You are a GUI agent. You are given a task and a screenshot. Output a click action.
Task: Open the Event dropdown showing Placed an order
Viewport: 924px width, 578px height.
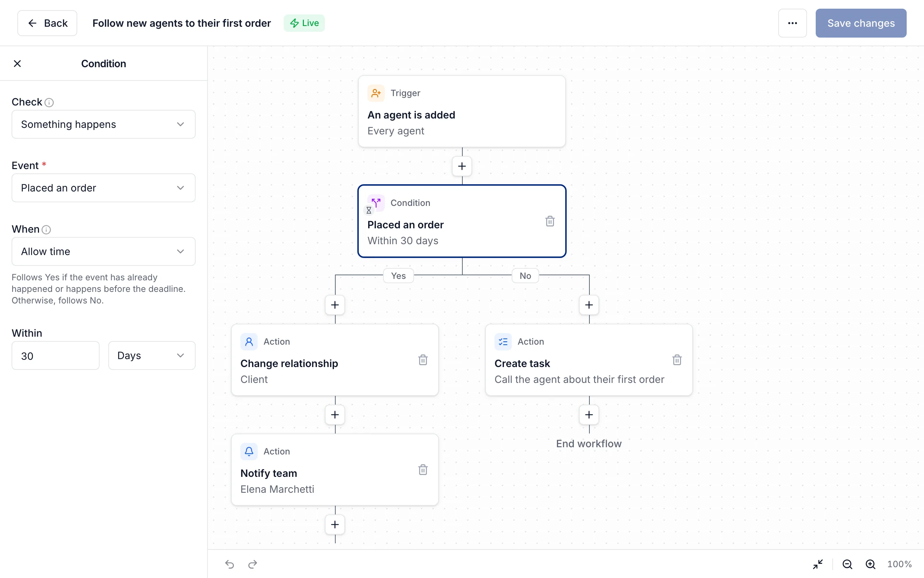[x=104, y=188]
